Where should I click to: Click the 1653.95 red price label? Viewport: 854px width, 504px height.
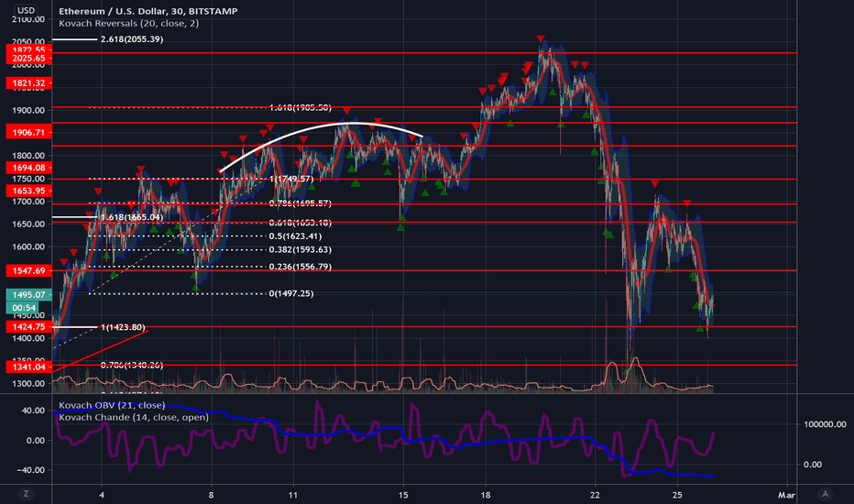[29, 191]
